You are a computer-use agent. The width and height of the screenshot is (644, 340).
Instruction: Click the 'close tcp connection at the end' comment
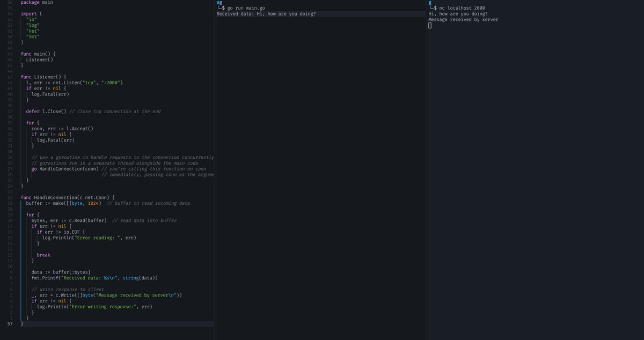[x=115, y=112]
